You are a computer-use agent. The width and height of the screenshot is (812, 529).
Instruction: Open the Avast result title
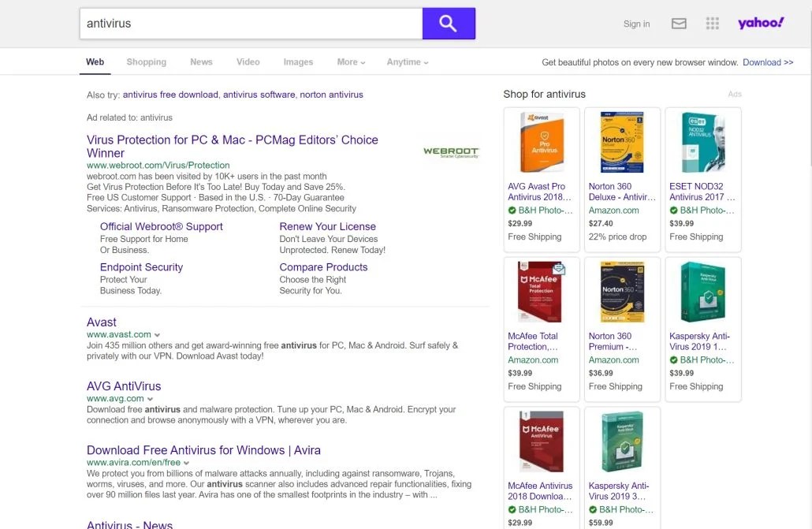[x=102, y=322]
